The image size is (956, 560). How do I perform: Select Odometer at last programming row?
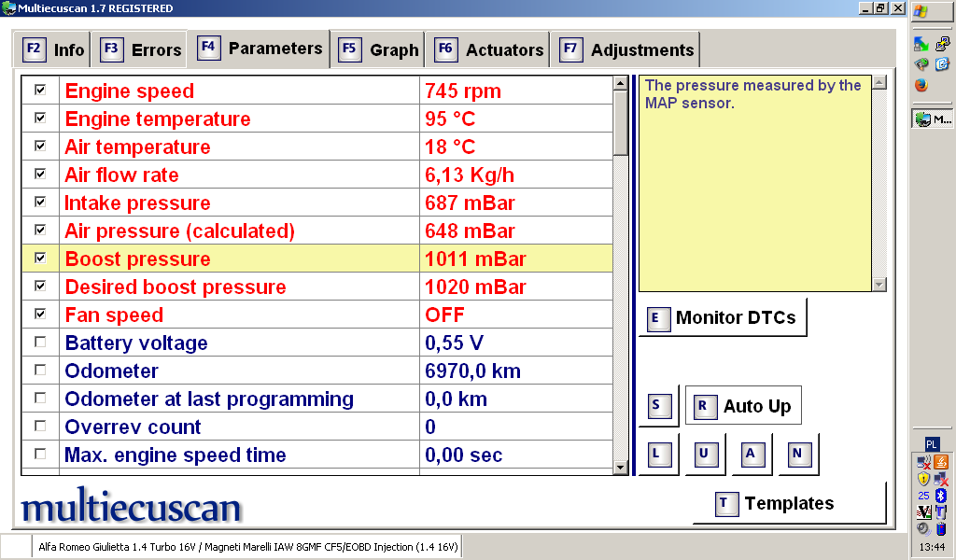pyautogui.click(x=317, y=399)
